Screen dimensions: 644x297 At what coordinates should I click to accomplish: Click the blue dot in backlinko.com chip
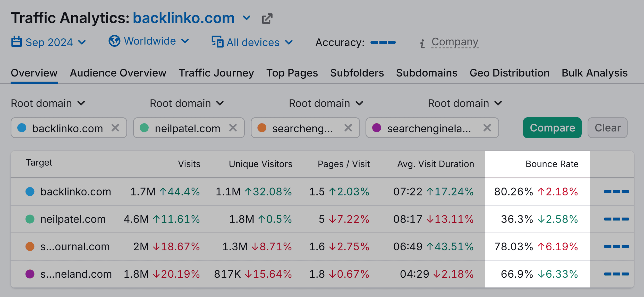click(22, 128)
